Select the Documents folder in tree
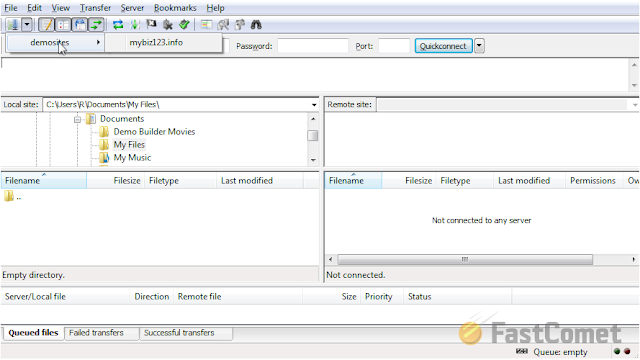The height and width of the screenshot is (360, 640). pos(122,119)
